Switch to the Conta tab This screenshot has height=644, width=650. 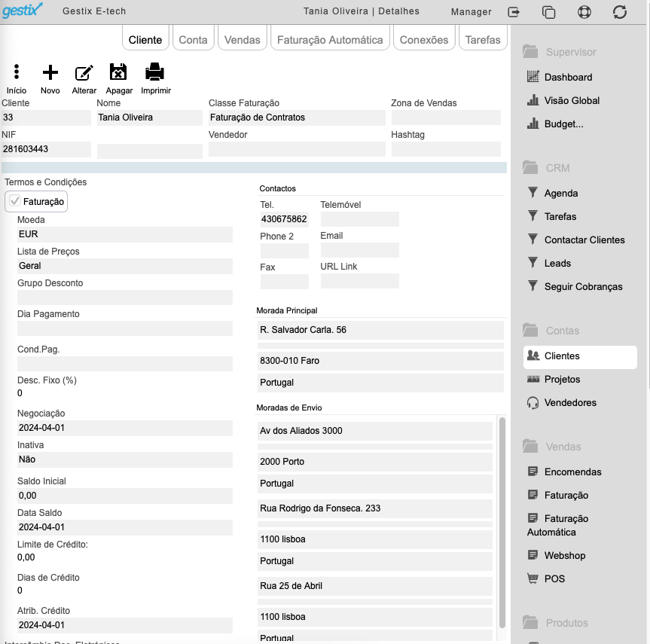point(193,39)
